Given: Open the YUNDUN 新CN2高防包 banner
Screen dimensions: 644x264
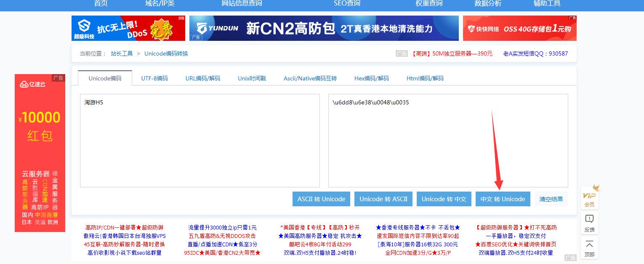Looking at the screenshot, I should 324,28.
